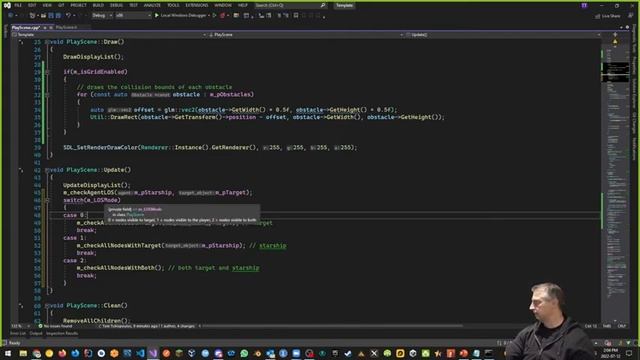Screen dimensions: 640x360
Task: Click the Undo toolbar icon
Action: click(x=68, y=16)
